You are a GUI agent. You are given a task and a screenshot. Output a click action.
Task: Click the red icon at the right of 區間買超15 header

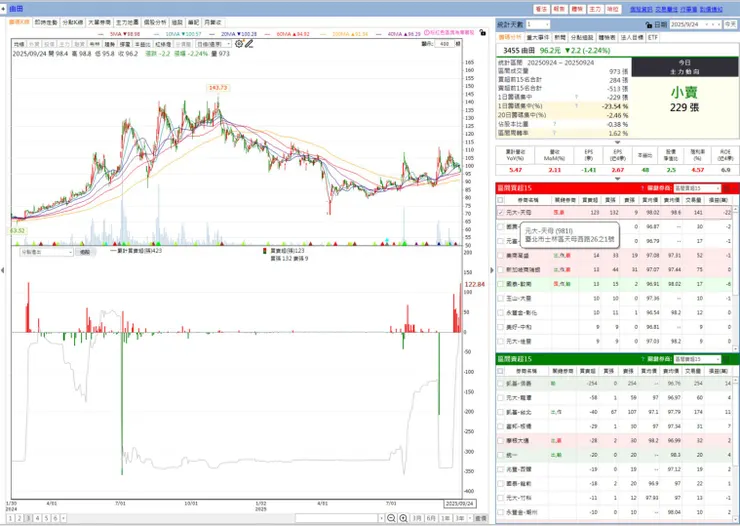(727, 188)
